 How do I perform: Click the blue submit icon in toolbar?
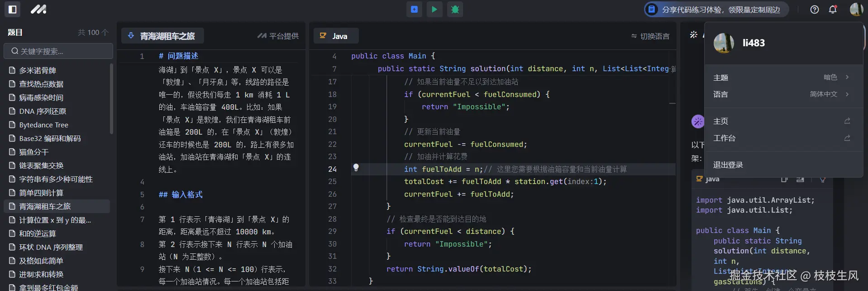pyautogui.click(x=414, y=9)
